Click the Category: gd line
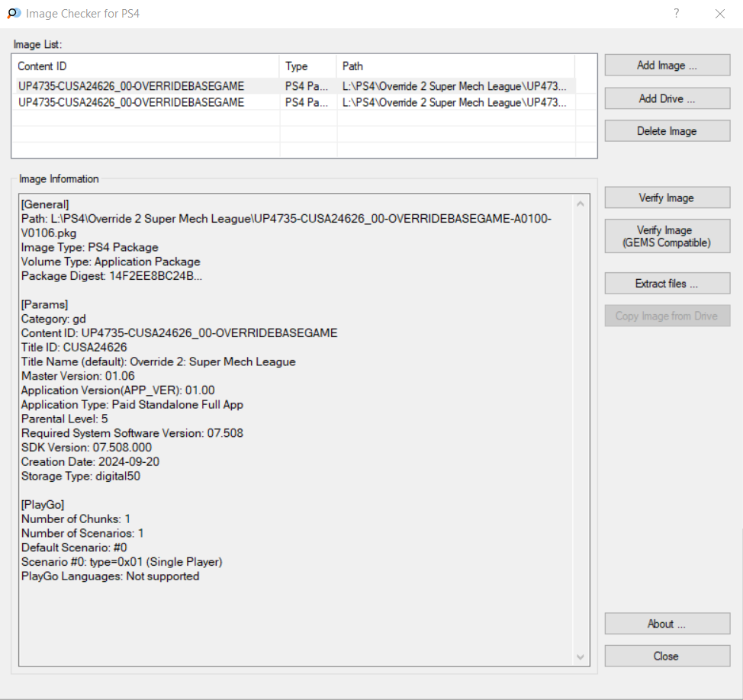 (53, 319)
